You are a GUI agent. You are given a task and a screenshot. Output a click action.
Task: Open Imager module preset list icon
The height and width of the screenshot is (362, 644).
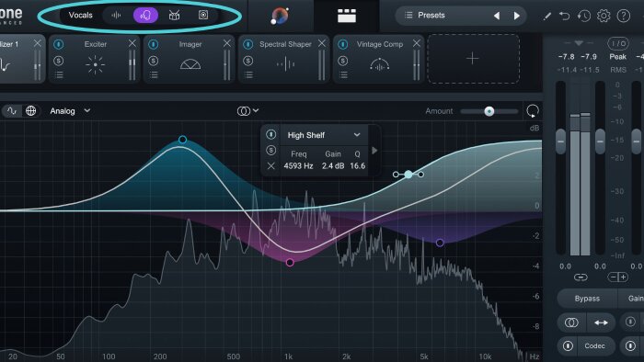point(154,74)
